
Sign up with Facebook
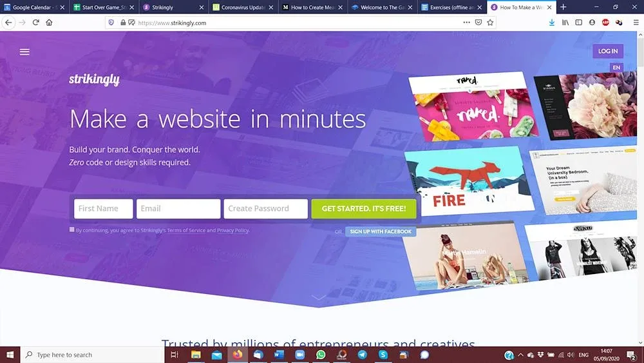(x=381, y=231)
